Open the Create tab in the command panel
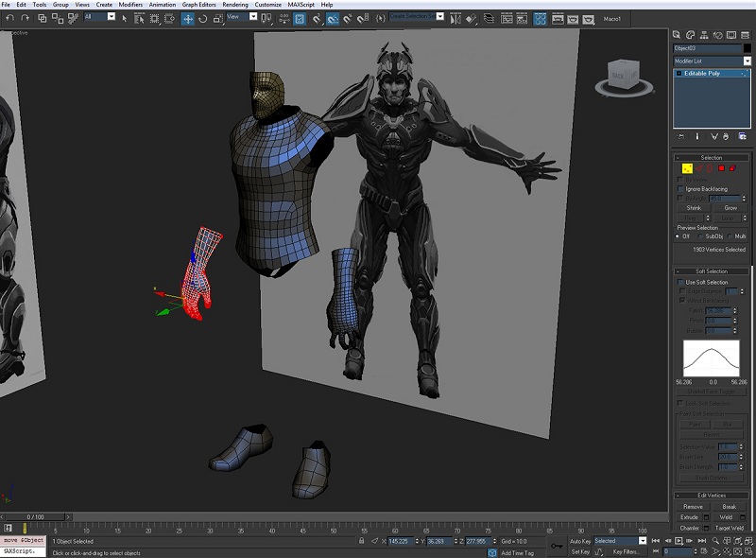The image size is (756, 558). (677, 35)
